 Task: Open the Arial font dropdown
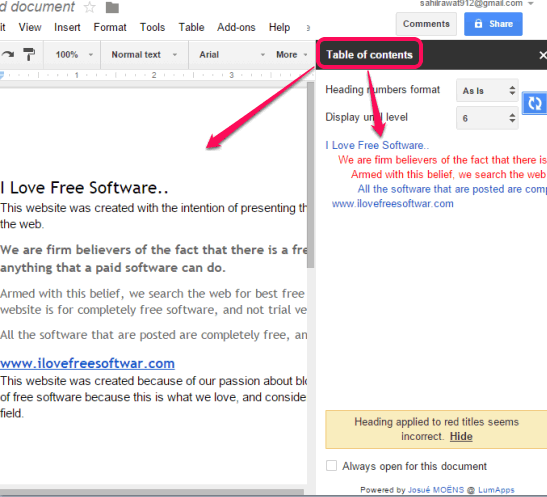click(x=232, y=55)
